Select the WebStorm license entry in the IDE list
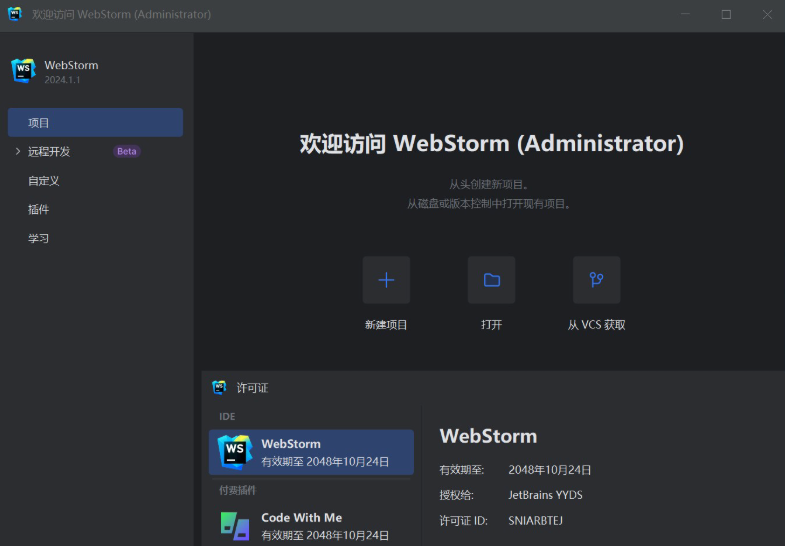This screenshot has width=785, height=546. pyautogui.click(x=311, y=452)
